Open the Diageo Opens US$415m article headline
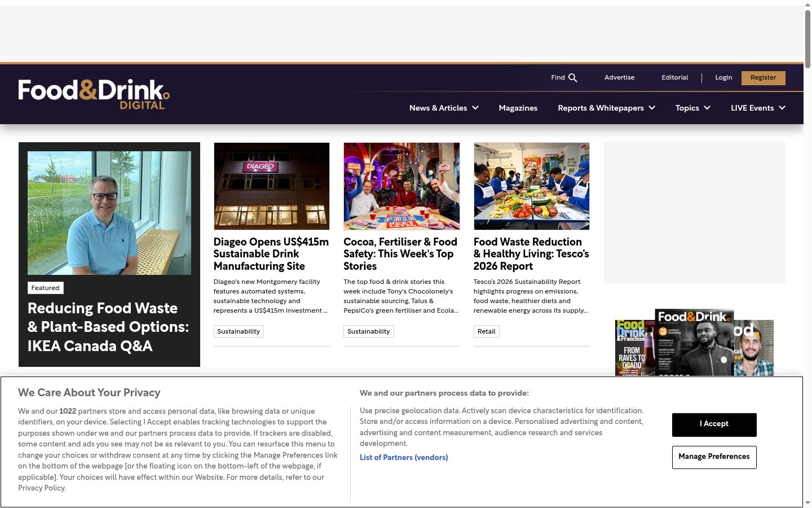 pos(271,254)
